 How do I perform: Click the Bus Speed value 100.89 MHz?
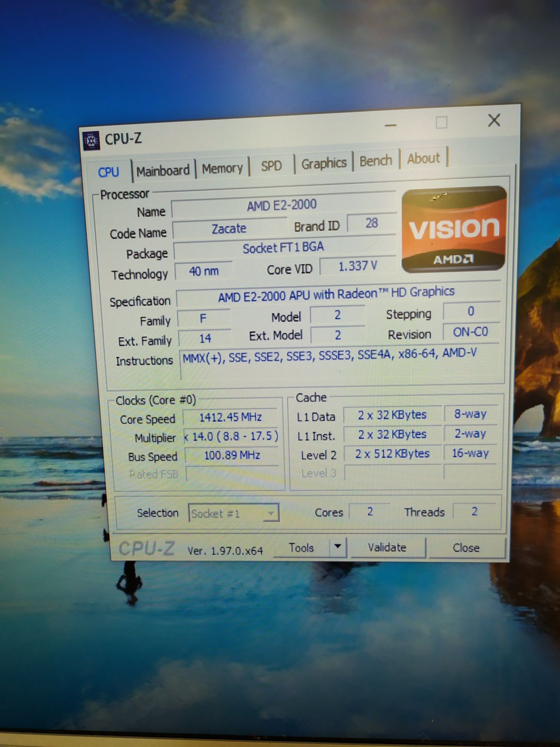point(232,455)
